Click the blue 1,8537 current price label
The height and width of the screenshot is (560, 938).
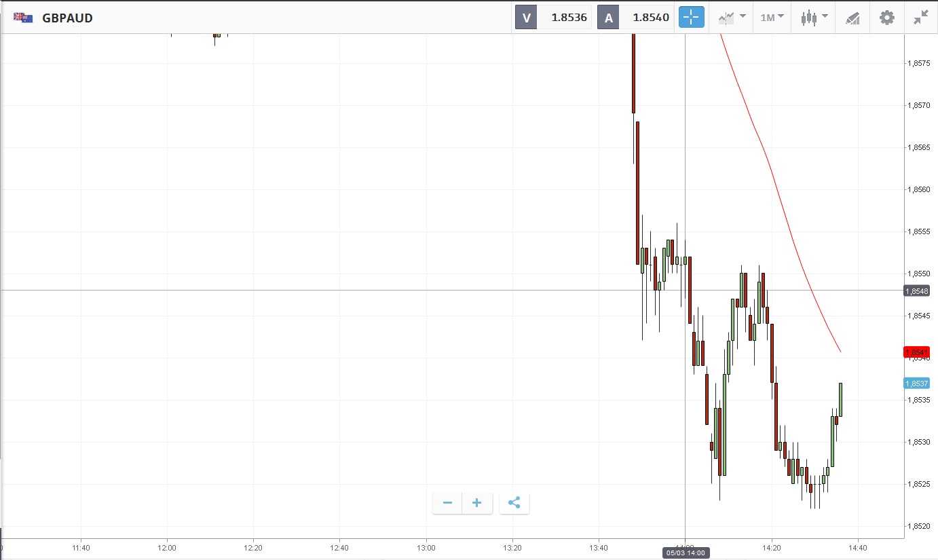(916, 384)
